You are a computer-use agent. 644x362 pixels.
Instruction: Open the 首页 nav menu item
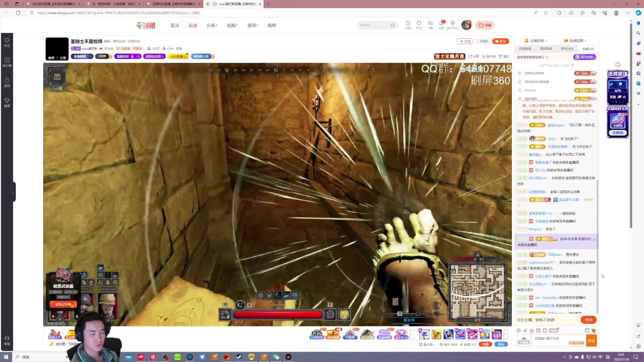click(x=174, y=25)
